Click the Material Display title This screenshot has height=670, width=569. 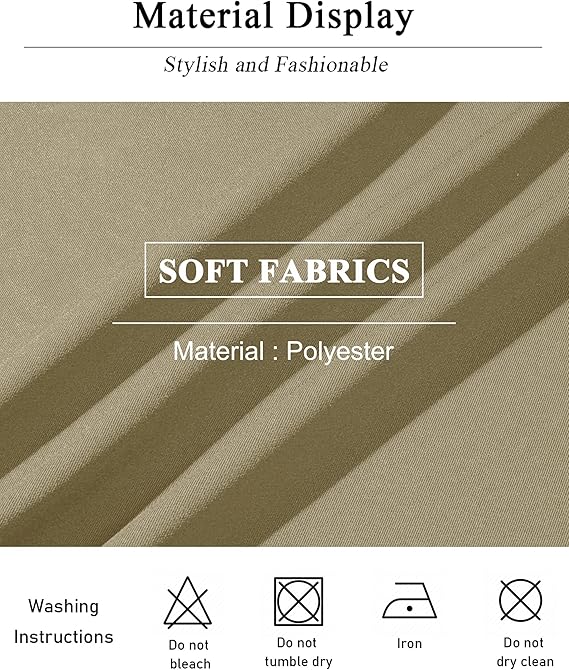point(273,16)
